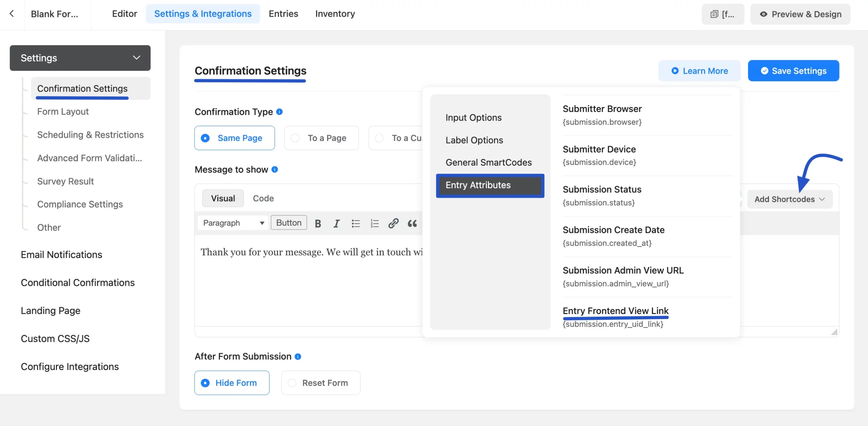Open the Learn More link
The image size is (868, 426).
coord(699,71)
